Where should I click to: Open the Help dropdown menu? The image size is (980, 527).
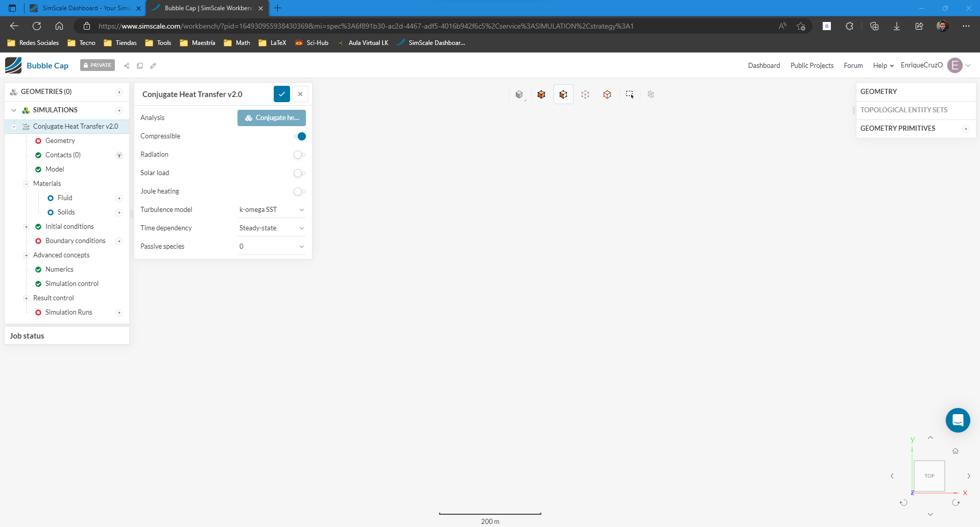pyautogui.click(x=883, y=65)
